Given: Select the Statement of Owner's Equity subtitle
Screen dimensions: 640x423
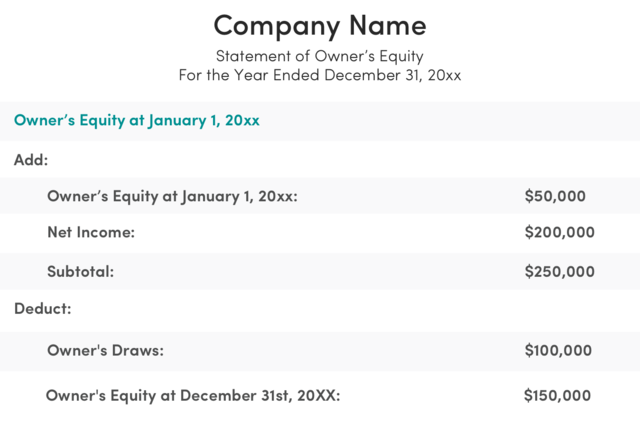Looking at the screenshot, I should coord(320,56).
